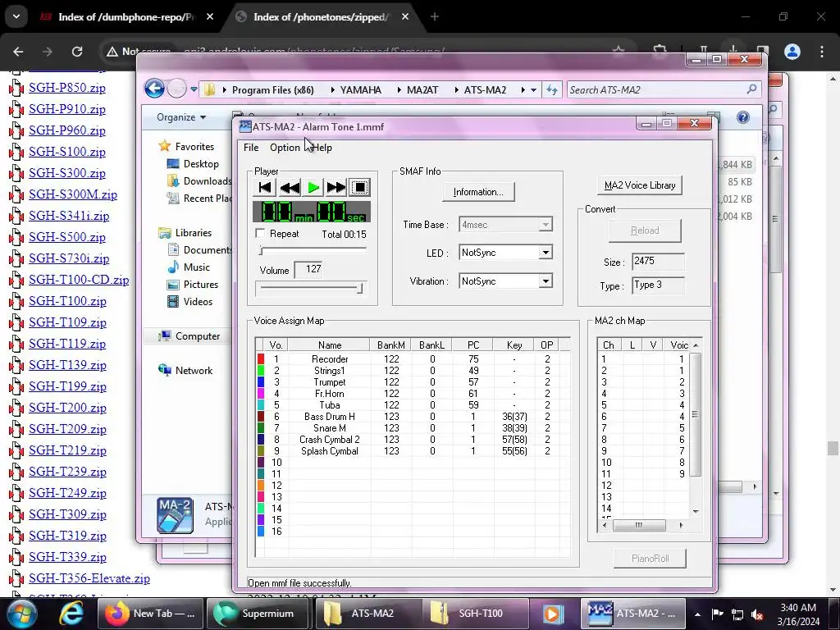Open the Organize dropdown in Explorer
The image size is (840, 630).
click(181, 117)
